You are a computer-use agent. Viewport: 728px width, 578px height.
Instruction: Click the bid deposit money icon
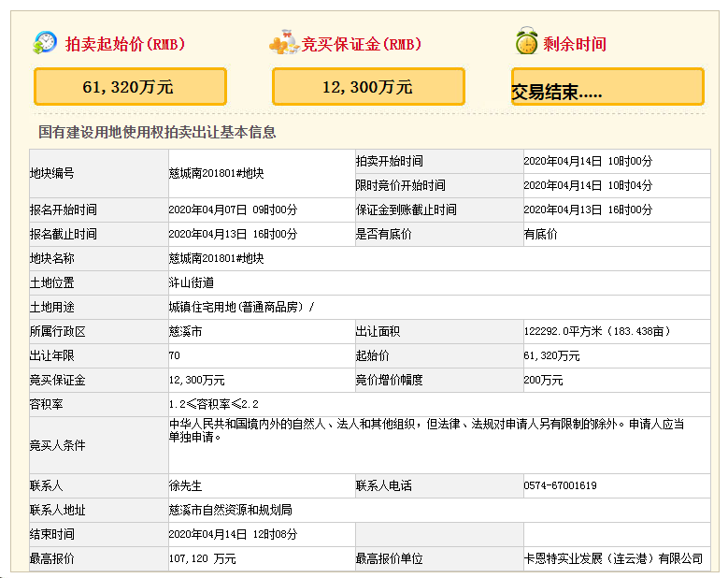click(283, 43)
